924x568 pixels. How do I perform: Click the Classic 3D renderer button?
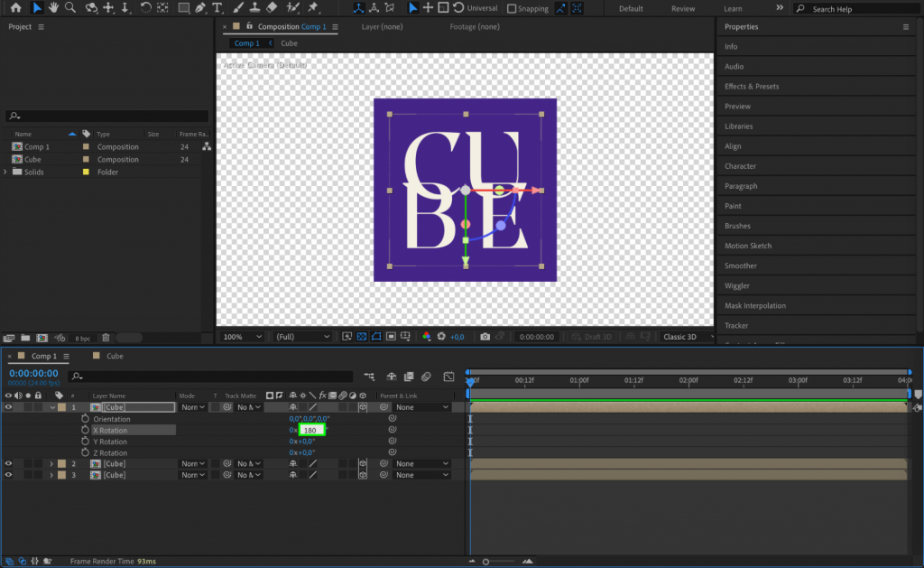pyautogui.click(x=688, y=336)
